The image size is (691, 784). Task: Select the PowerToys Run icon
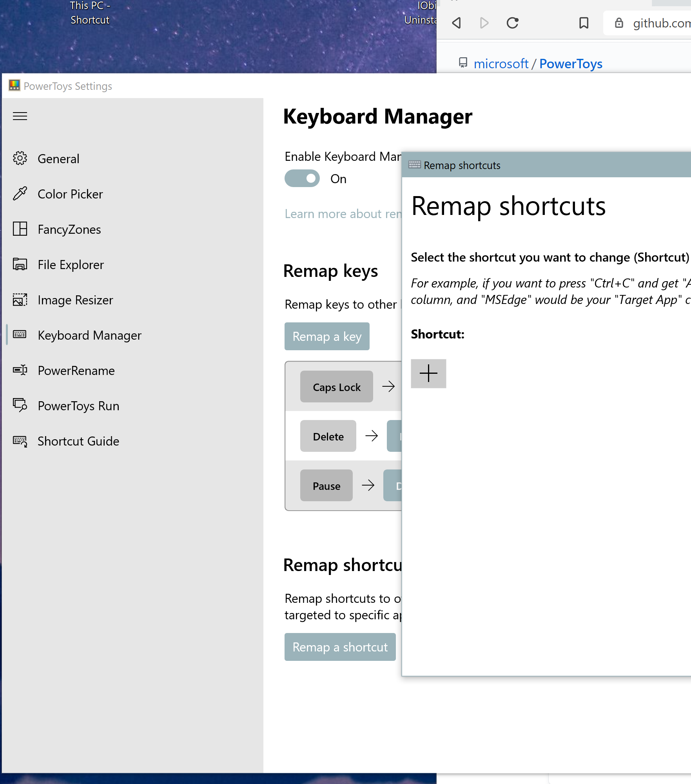[20, 406]
